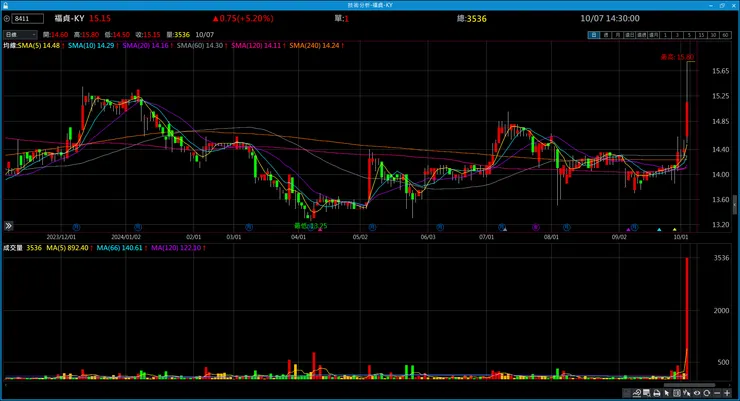The width and height of the screenshot is (740, 401).
Task: Click the adjusted daily period button
Action: (x=630, y=35)
